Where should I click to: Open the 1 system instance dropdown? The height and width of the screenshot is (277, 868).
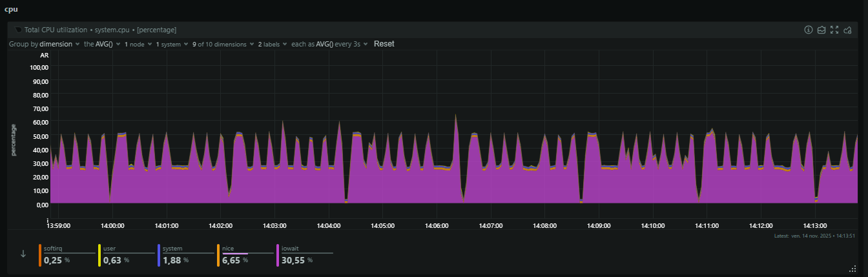171,44
